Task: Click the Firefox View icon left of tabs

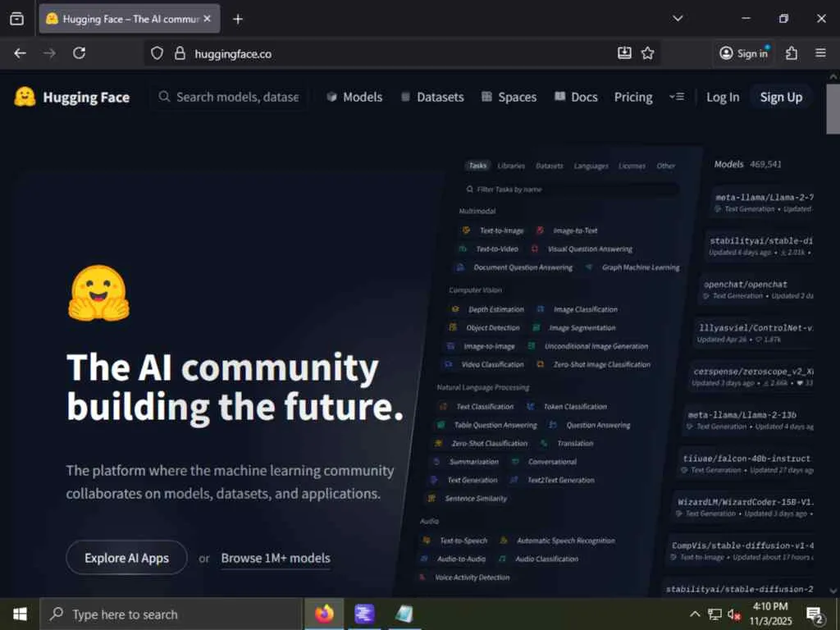Action: [16, 19]
